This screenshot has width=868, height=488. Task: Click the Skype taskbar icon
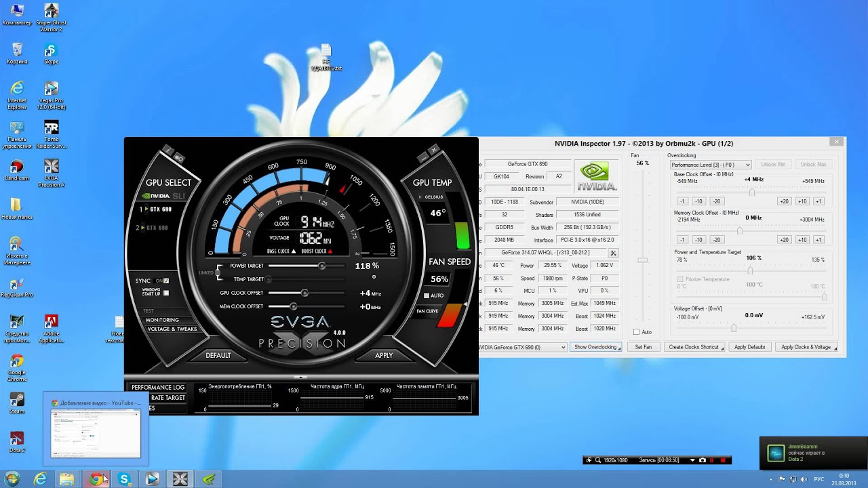(x=124, y=479)
